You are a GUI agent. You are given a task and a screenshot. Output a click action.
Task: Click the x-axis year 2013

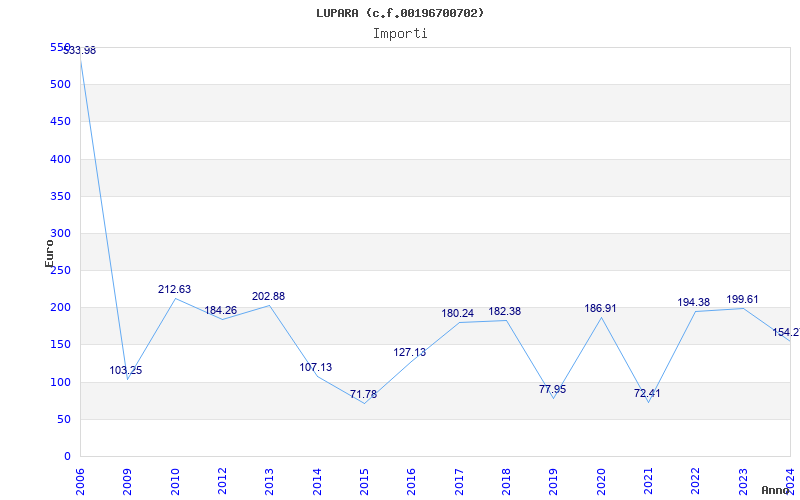point(269,481)
